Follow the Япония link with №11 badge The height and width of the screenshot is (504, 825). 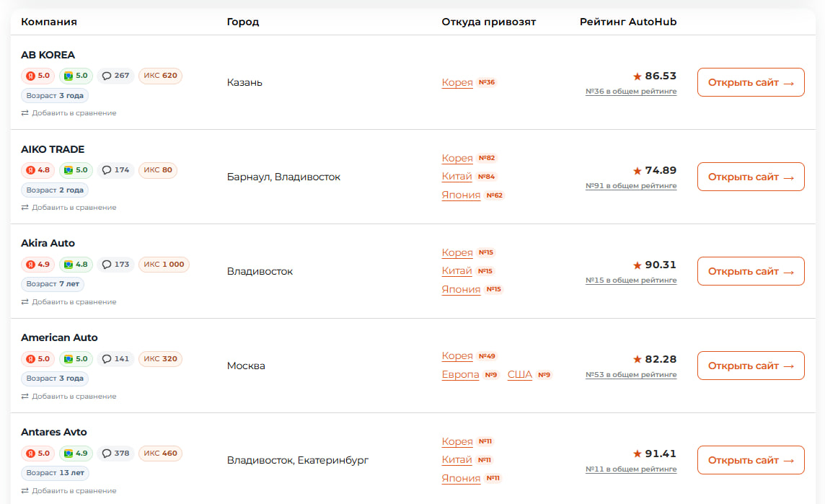461,478
